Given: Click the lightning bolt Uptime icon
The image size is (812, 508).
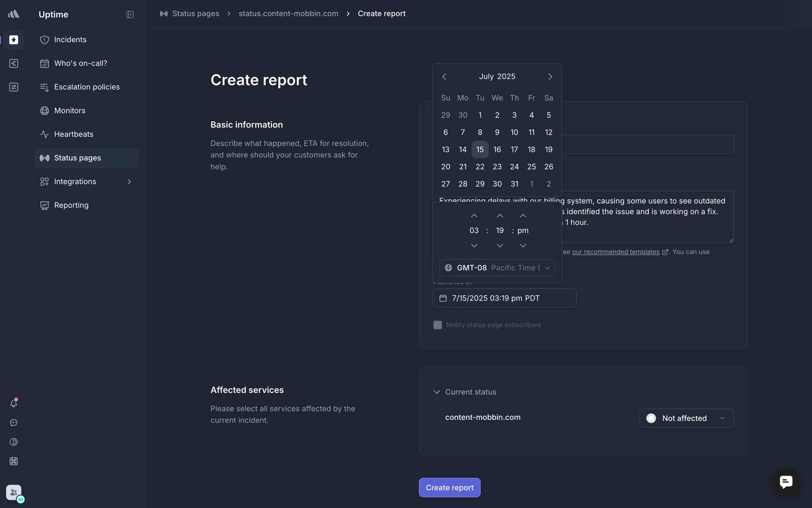Looking at the screenshot, I should tap(14, 40).
